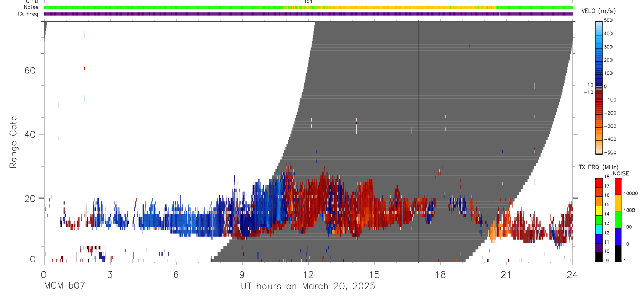
Task: Click the red swatch in NOISE legend
Action: pyautogui.click(x=618, y=186)
